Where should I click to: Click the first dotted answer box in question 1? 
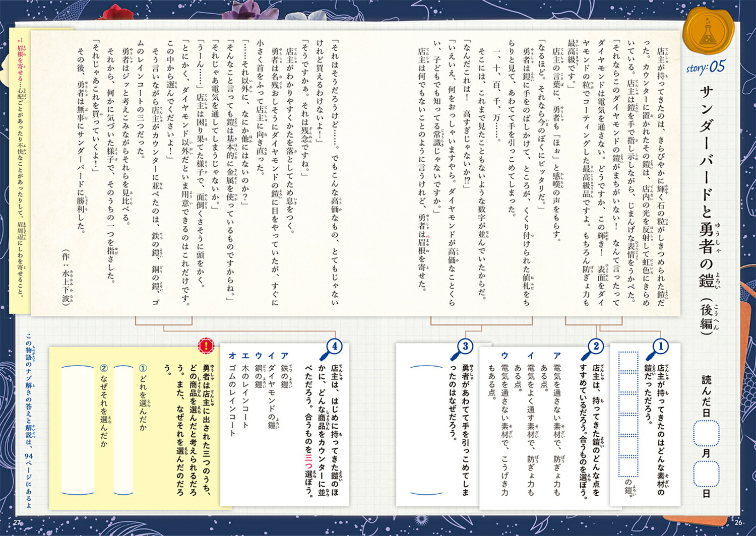628,361
